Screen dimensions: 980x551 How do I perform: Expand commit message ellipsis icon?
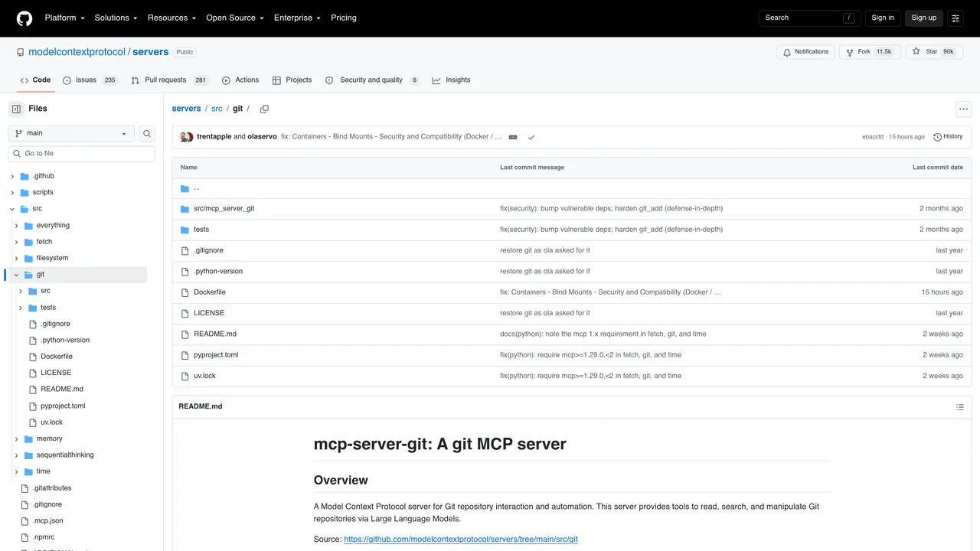pos(513,137)
